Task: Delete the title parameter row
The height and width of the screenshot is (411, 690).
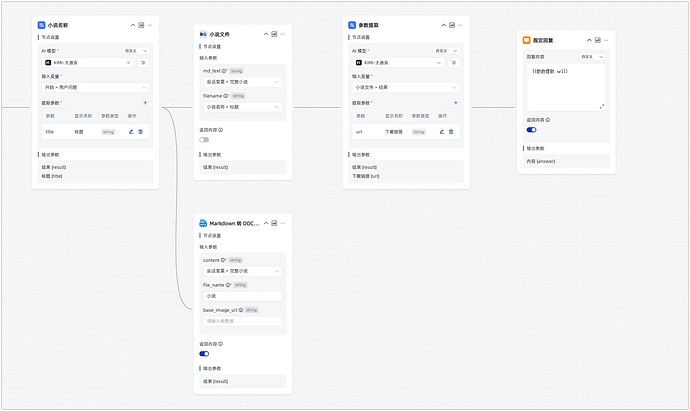Action: coord(140,132)
